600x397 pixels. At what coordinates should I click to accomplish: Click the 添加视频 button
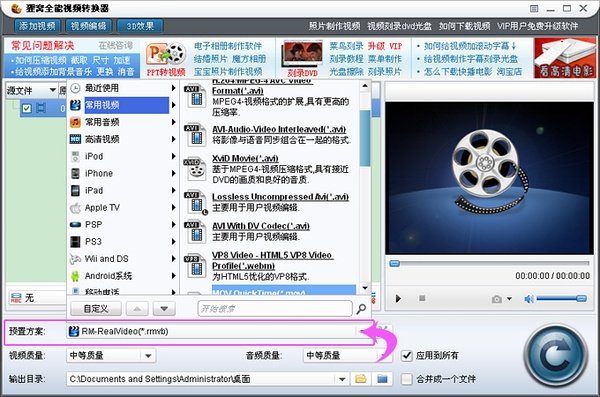click(x=37, y=26)
